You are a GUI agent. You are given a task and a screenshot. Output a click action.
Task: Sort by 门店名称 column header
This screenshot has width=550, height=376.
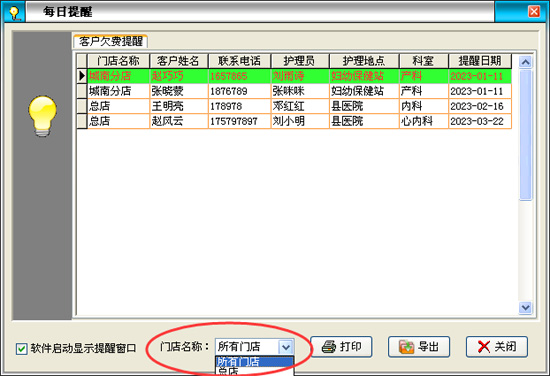click(x=118, y=61)
